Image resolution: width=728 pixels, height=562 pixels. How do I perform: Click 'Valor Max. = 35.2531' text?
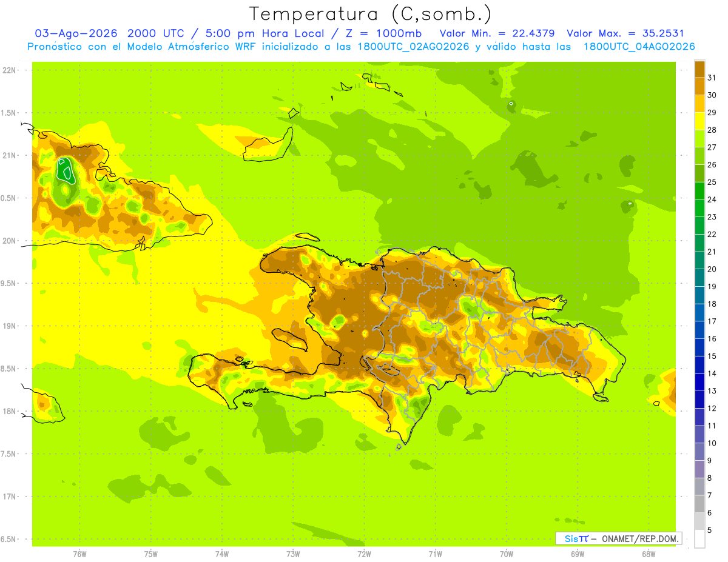[625, 33]
